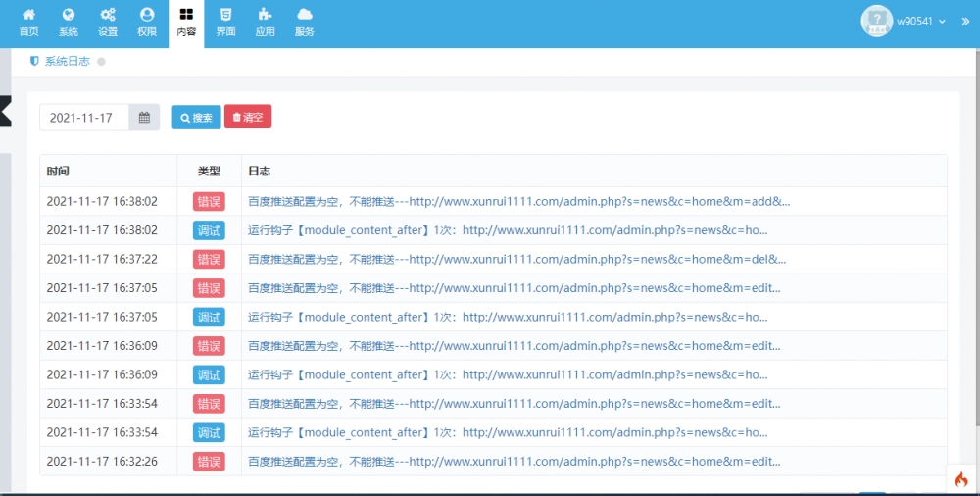Open the log link ending m=del&...
Screen dimensions: 980x496
[516, 259]
